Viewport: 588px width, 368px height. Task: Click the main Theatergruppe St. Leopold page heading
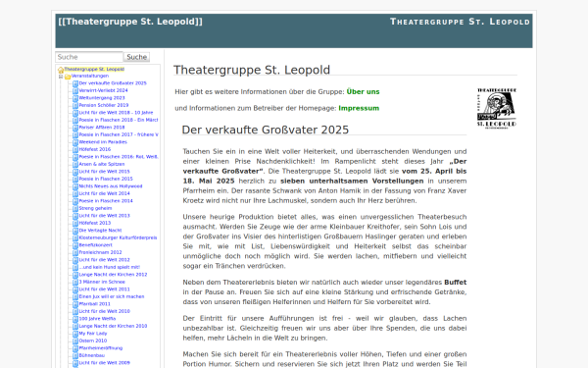click(252, 70)
